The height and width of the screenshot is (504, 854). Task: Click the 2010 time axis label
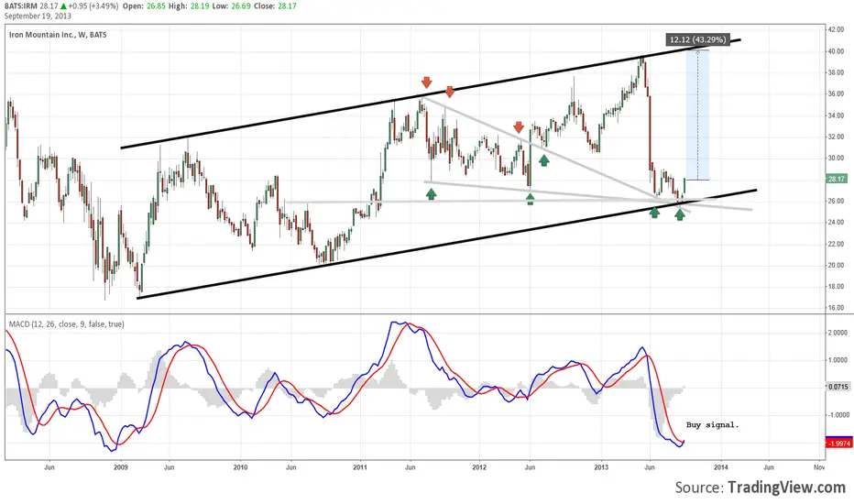(240, 467)
